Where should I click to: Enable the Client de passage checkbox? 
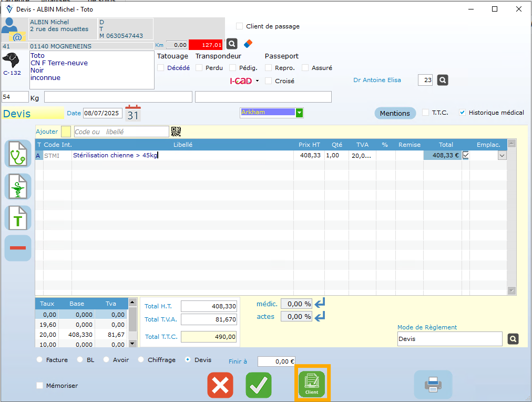[x=240, y=26]
